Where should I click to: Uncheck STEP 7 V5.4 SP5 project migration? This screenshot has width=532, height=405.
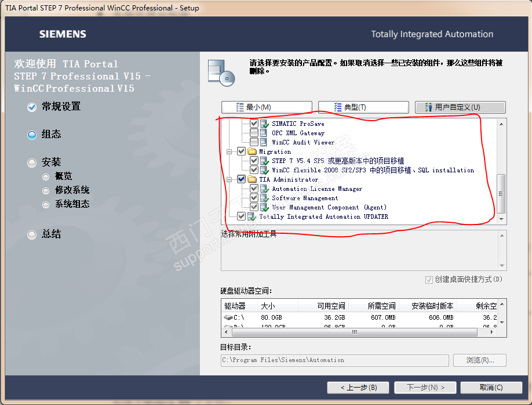click(254, 160)
